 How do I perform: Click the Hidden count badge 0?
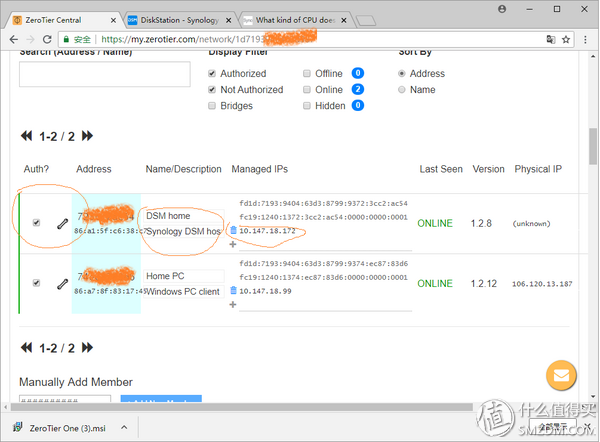[x=358, y=105]
